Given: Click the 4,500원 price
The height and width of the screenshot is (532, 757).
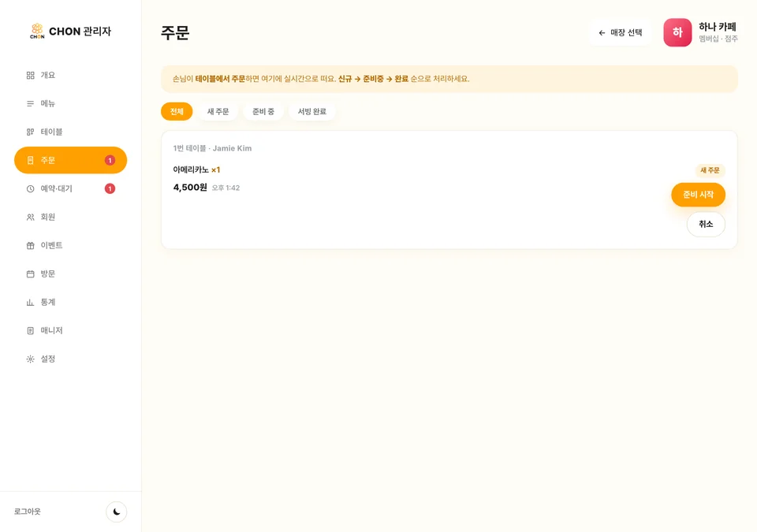Looking at the screenshot, I should point(190,188).
